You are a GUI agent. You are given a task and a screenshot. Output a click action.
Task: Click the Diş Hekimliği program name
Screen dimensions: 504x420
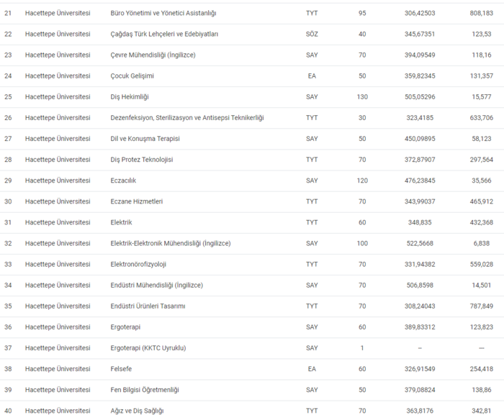128,97
